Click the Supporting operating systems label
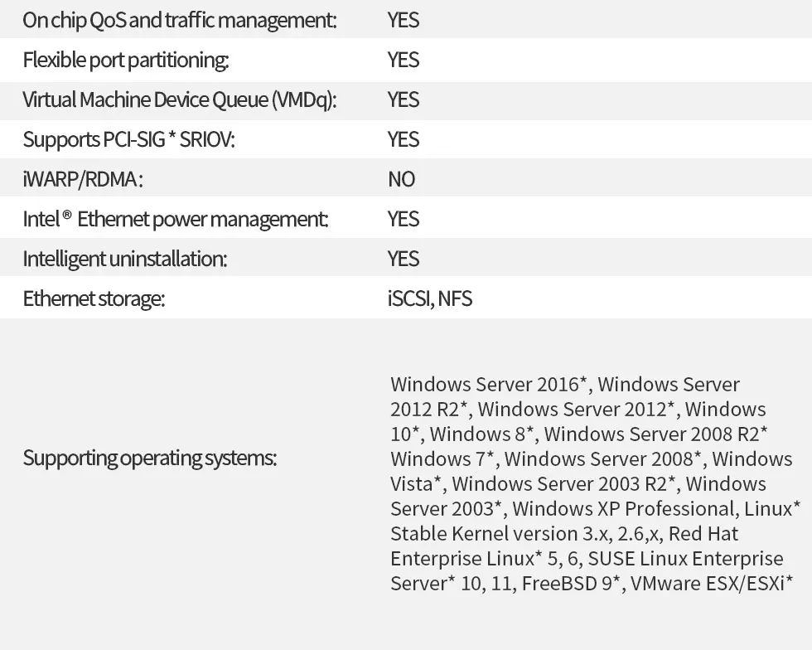 pyautogui.click(x=149, y=458)
